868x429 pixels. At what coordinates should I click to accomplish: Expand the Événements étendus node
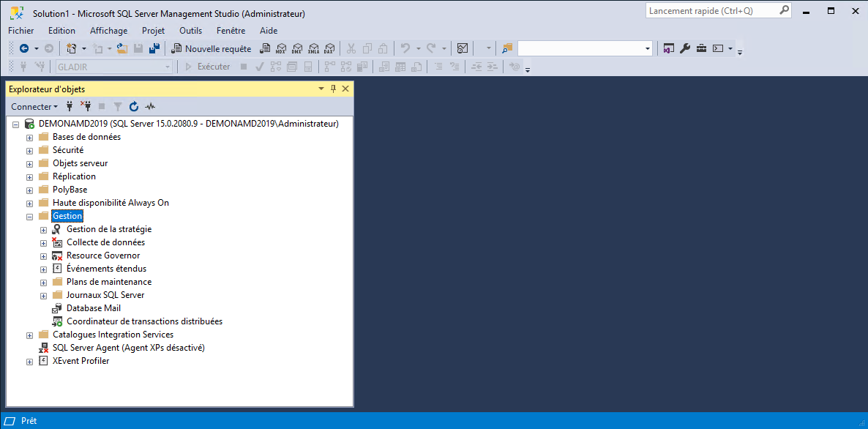tap(44, 269)
